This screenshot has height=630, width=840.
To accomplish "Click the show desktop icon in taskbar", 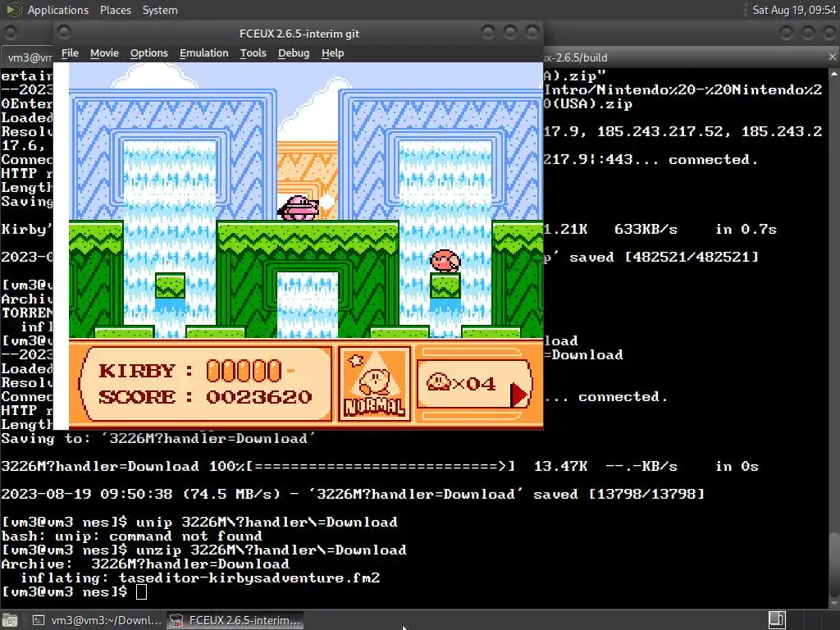I will [x=10, y=620].
